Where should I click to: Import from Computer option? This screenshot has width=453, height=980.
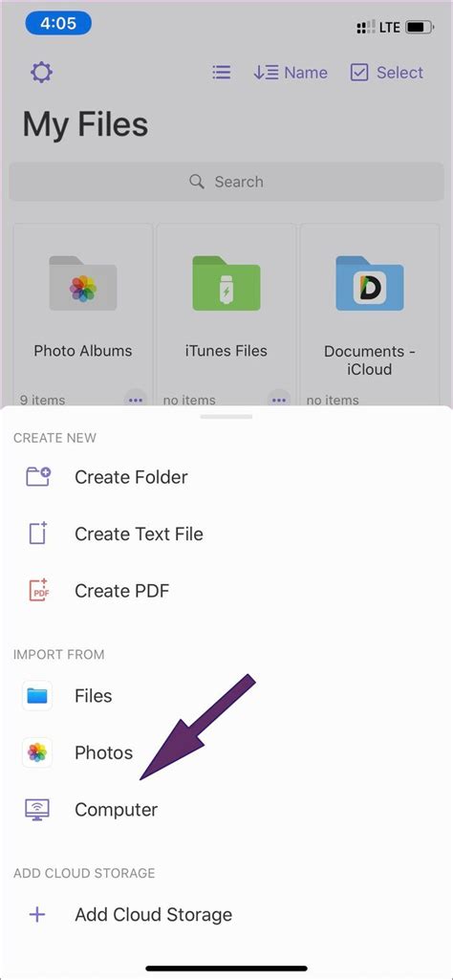[226, 810]
